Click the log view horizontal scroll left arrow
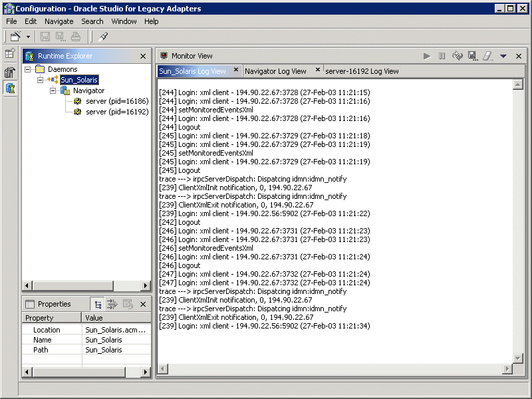 click(163, 369)
